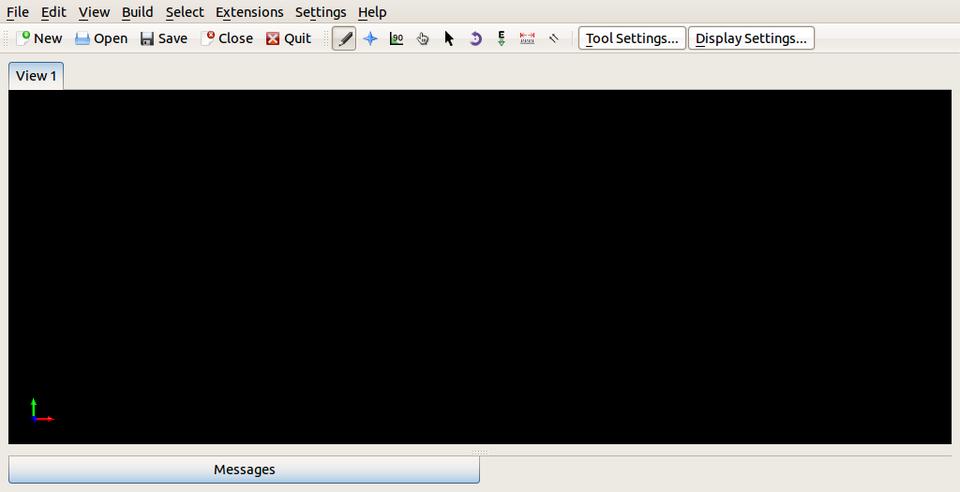Viewport: 960px width, 492px height.
Task: Select the Navigate tool star icon
Action: point(370,39)
